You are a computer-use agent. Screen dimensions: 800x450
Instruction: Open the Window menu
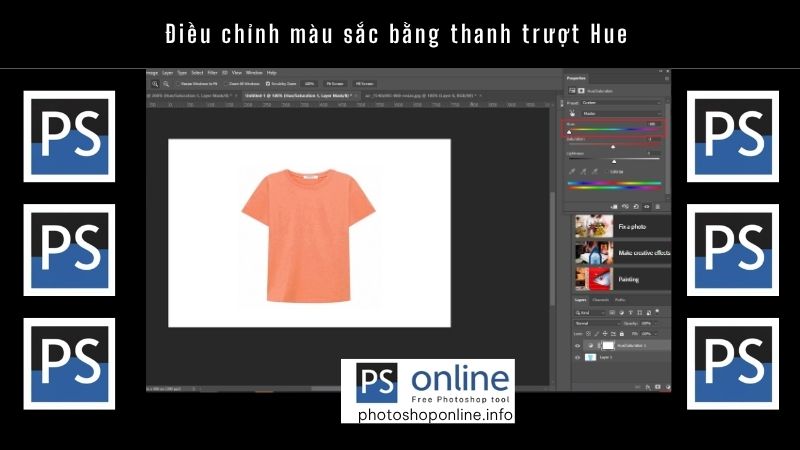click(254, 73)
